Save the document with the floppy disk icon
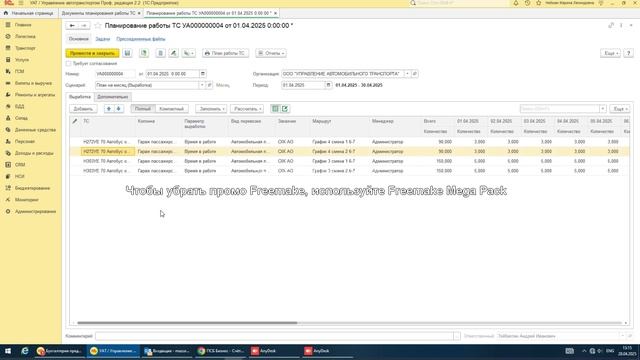The width and height of the screenshot is (640, 360). [127, 53]
